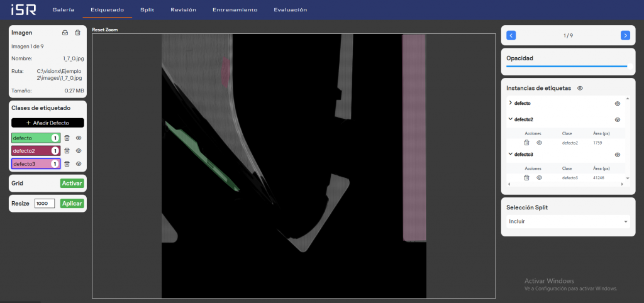Remove the defecto3 class via trash icon
Image resolution: width=644 pixels, height=303 pixels.
coord(67,164)
